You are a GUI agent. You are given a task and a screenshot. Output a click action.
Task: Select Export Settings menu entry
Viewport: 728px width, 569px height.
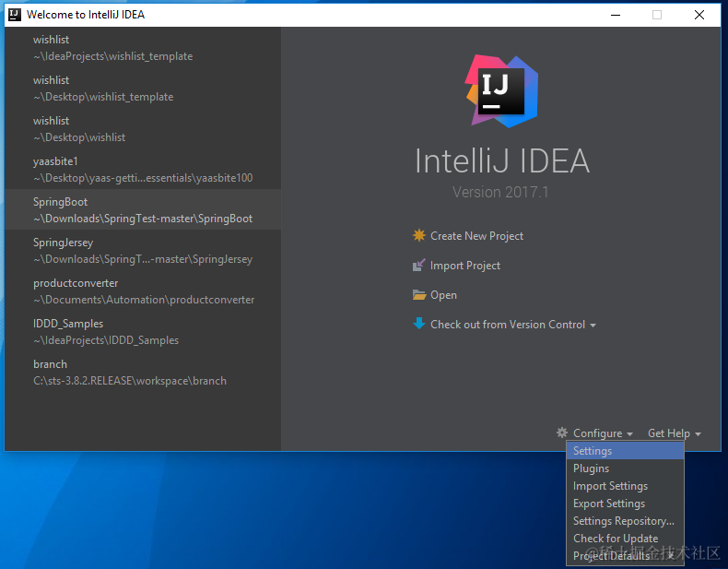(x=625, y=504)
